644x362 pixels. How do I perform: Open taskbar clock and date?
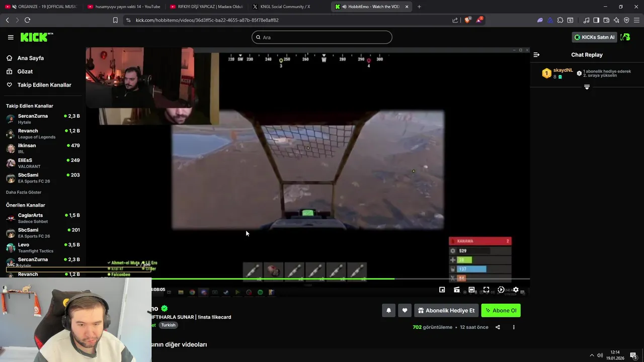tap(615, 355)
